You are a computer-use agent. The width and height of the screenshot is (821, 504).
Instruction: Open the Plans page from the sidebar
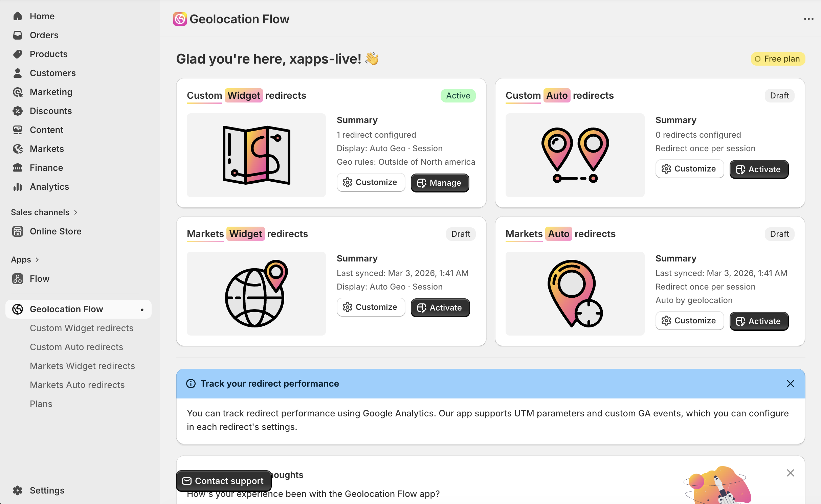tap(41, 404)
